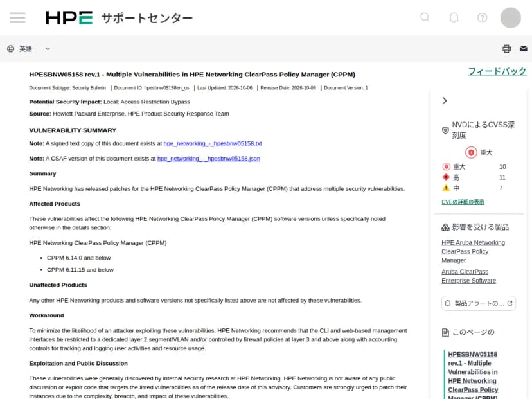Screen dimensions: 532x399
Task: Email this document via envelope icon
Action: 524,49
